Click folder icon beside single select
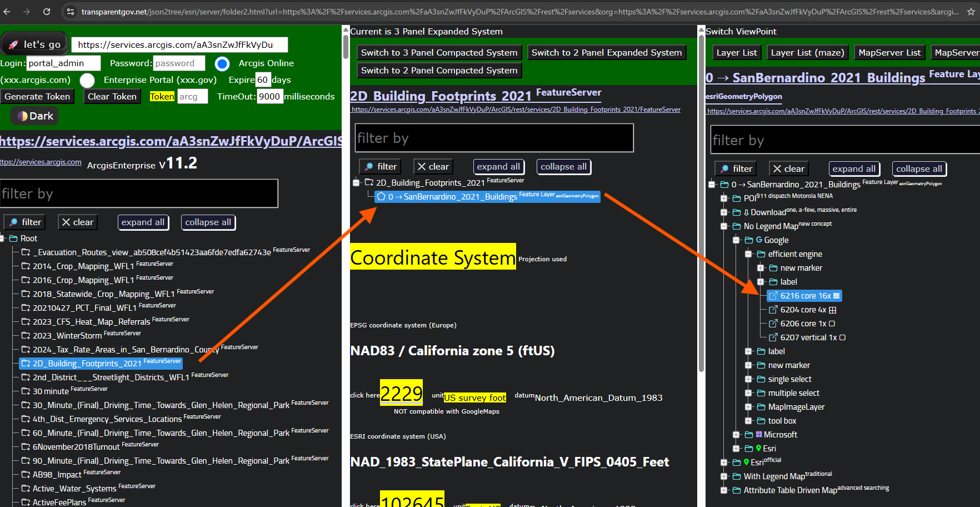 click(761, 379)
